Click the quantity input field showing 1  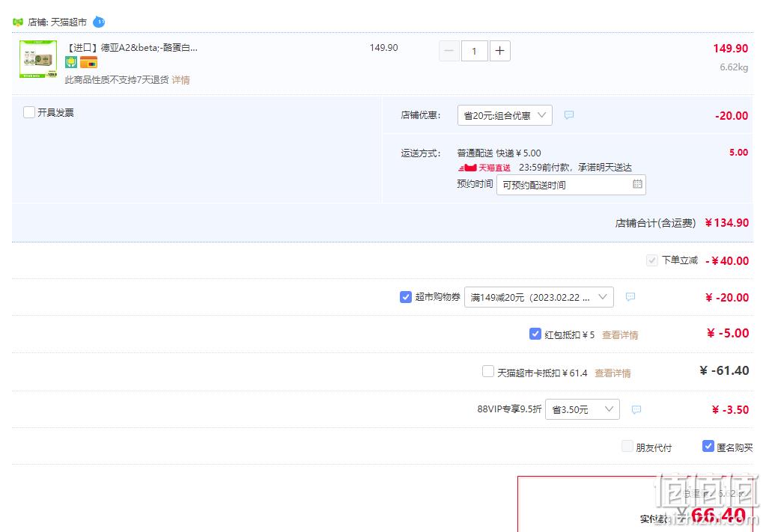(x=474, y=51)
